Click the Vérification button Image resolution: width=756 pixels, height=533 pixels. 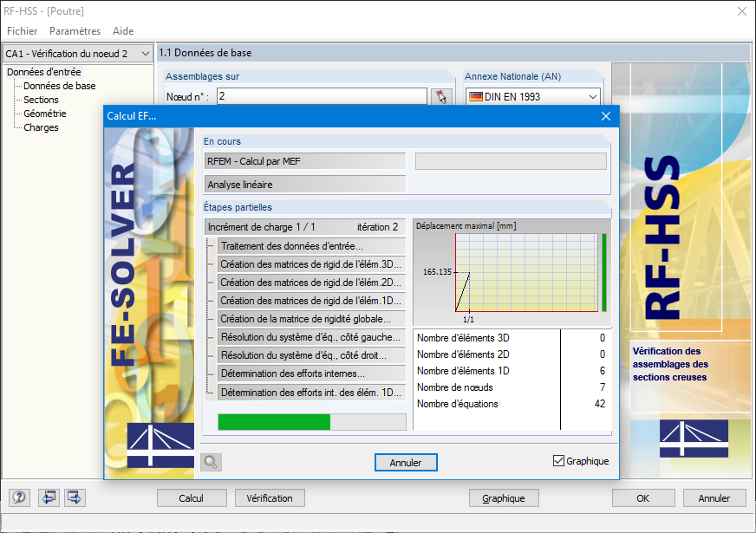[x=270, y=497]
